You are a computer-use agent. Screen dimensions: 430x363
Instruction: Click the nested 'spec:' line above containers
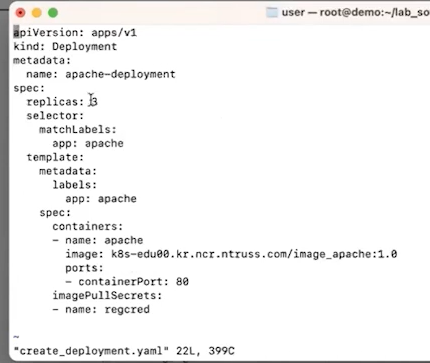[55, 213]
